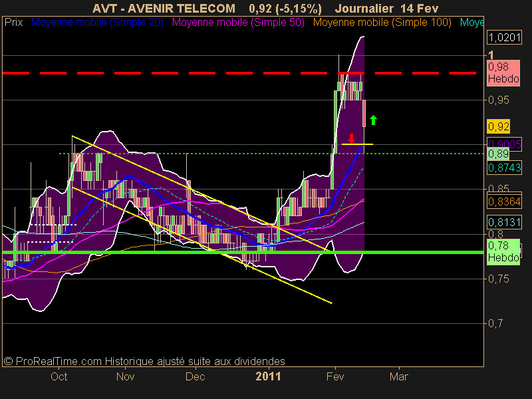Click the chart title 'AVT - AVENIR TELECOM'
532x399 pixels.
(164, 8)
